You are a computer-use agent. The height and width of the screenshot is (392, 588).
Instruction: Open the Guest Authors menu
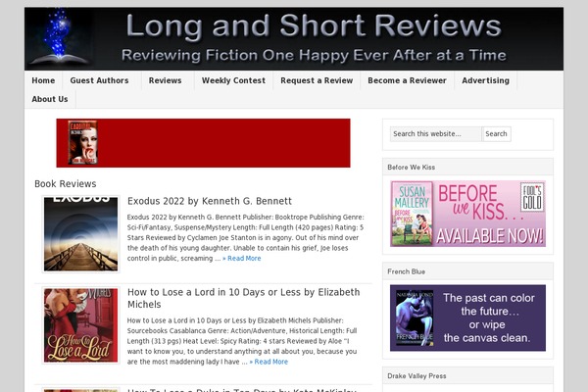[99, 80]
